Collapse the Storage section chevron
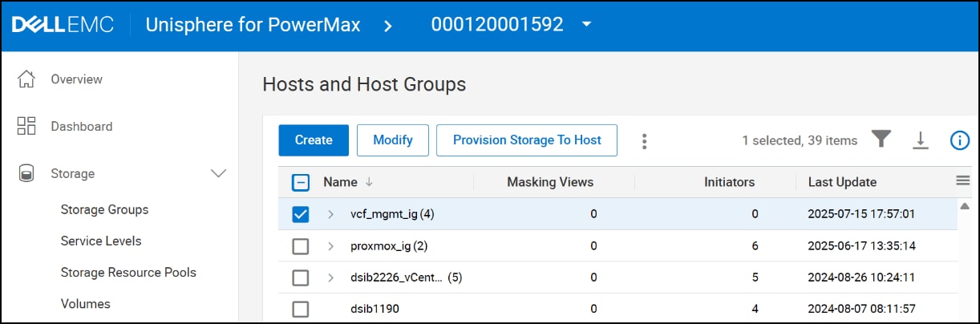Image resolution: width=980 pixels, height=324 pixels. click(x=218, y=173)
